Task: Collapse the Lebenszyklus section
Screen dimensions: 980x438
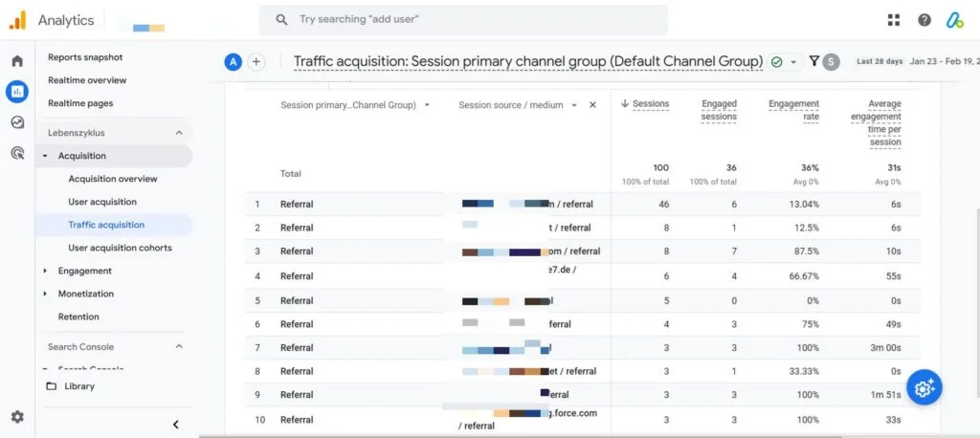Action: (179, 133)
